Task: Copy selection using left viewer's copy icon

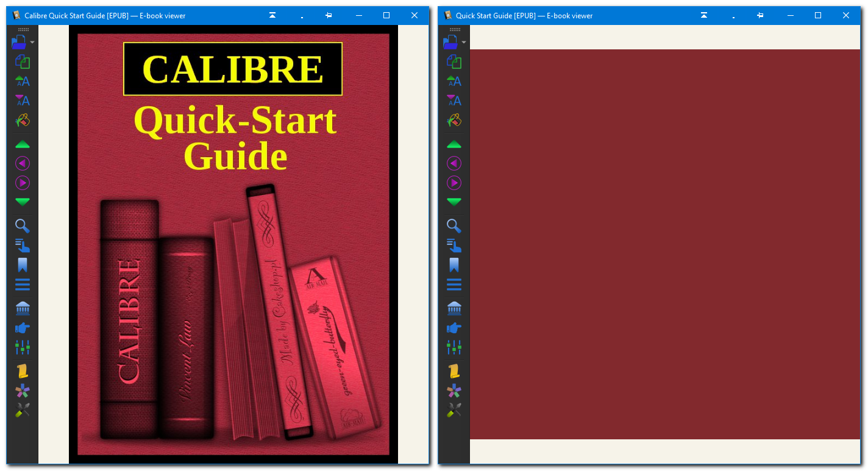Action: coord(23,62)
